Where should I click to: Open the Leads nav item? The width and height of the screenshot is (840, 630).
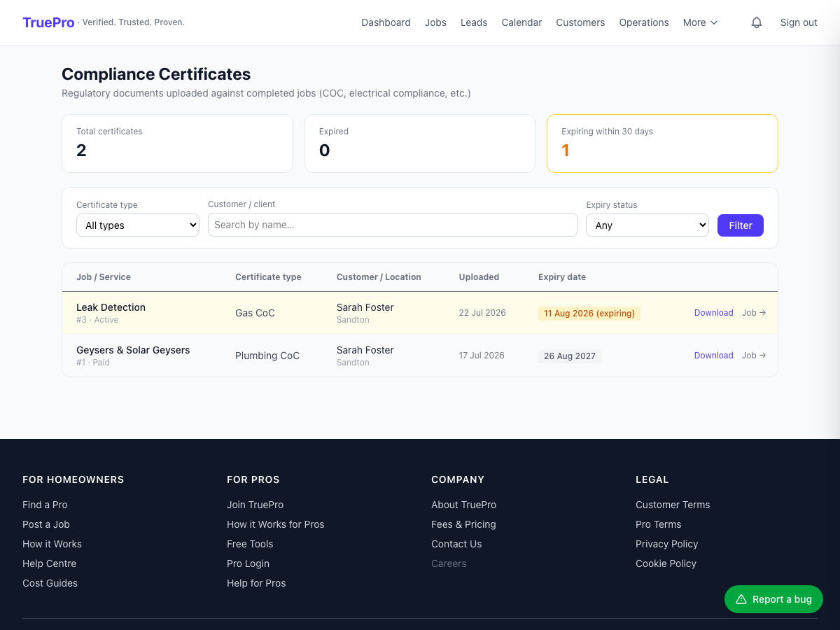[474, 22]
